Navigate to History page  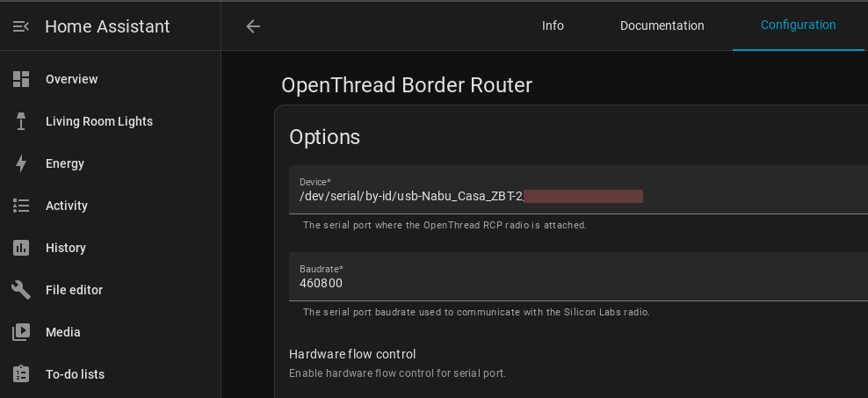(x=66, y=248)
